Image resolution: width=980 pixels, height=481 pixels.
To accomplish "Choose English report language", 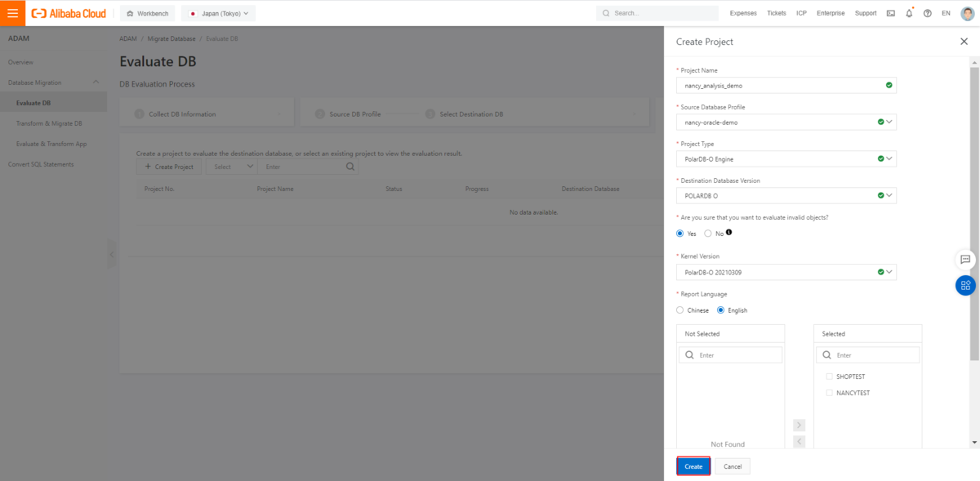I will 720,310.
